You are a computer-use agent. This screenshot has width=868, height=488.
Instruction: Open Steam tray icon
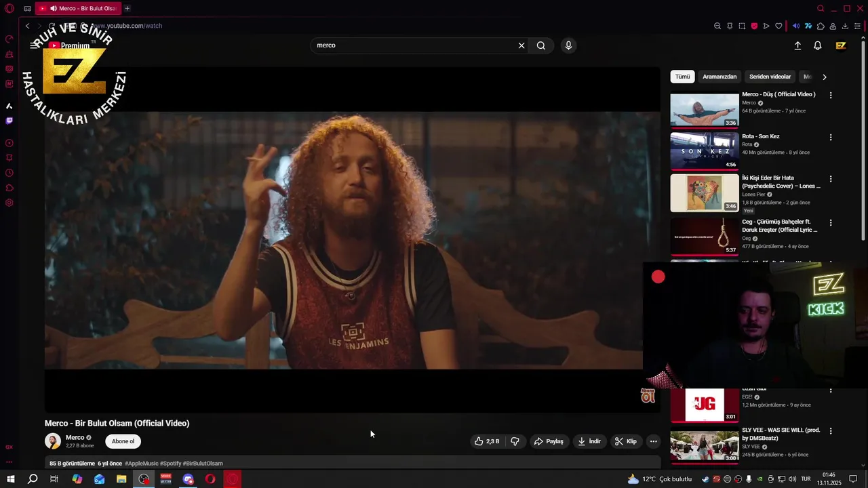click(705, 479)
